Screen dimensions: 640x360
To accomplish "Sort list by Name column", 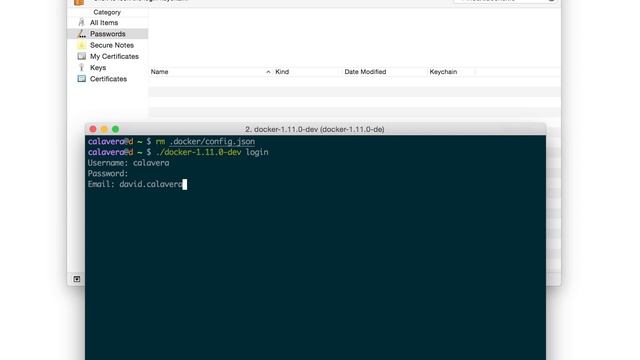I will coord(160,72).
